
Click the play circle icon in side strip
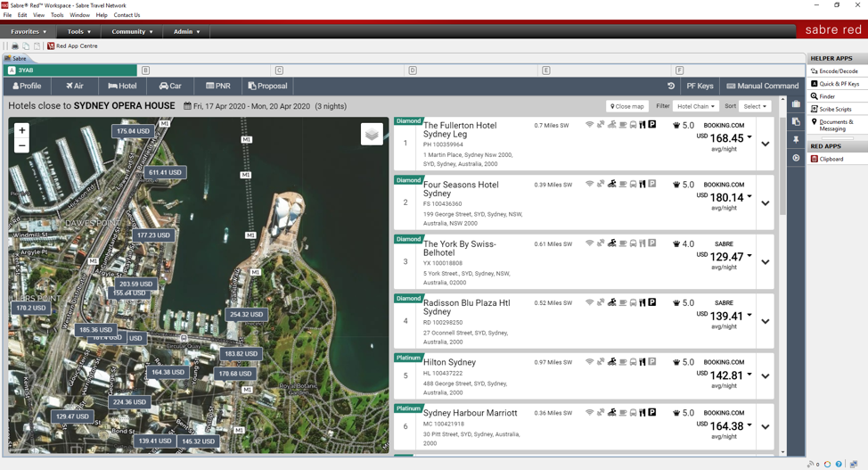[x=796, y=158]
